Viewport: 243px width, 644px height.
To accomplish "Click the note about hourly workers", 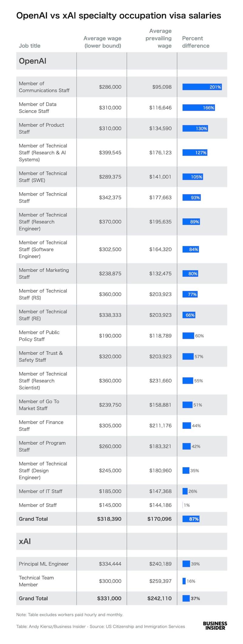I will (70, 615).
